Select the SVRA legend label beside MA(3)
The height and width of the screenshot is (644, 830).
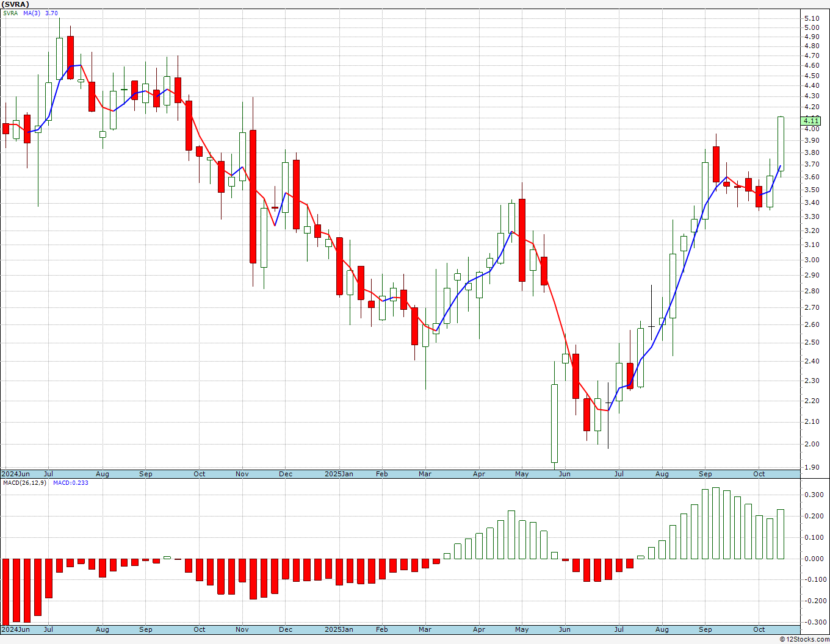click(x=10, y=13)
